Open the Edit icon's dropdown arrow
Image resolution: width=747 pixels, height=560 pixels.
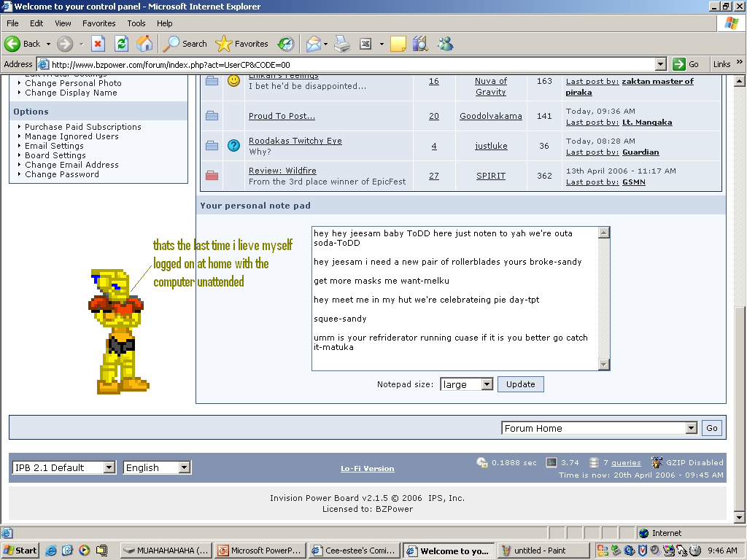[x=382, y=44]
